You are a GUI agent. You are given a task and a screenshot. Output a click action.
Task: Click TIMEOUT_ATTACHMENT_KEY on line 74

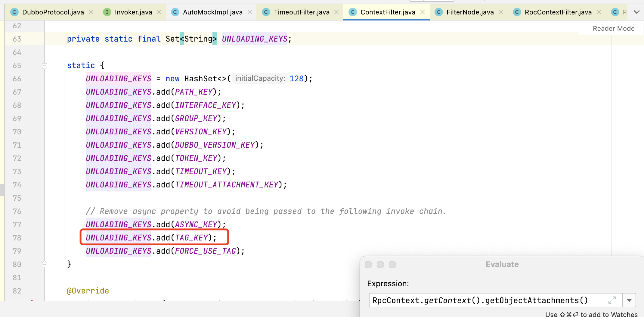(x=227, y=185)
